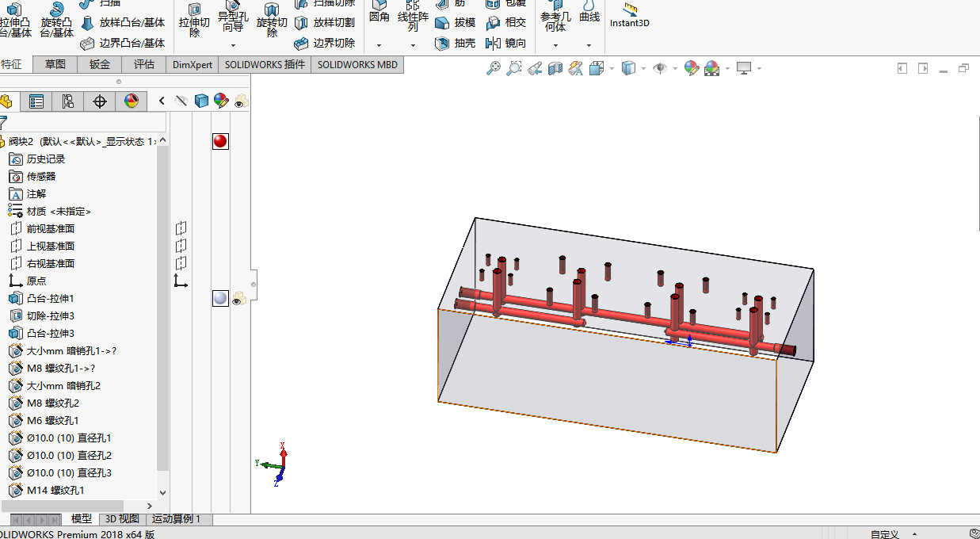This screenshot has height=539, width=980.
Task: Open the Hide/Show Items dropdown arrow
Action: click(x=675, y=69)
